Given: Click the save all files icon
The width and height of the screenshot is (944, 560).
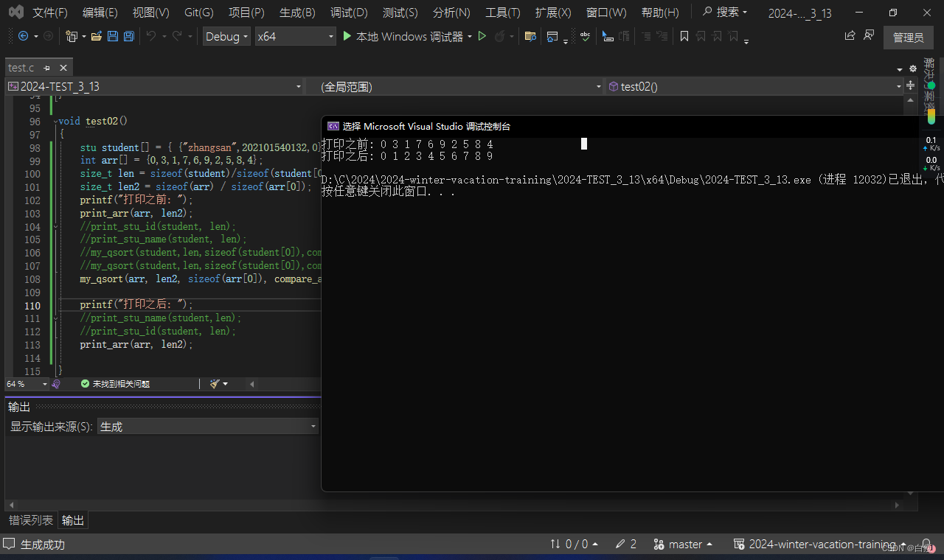Looking at the screenshot, I should coord(128,36).
